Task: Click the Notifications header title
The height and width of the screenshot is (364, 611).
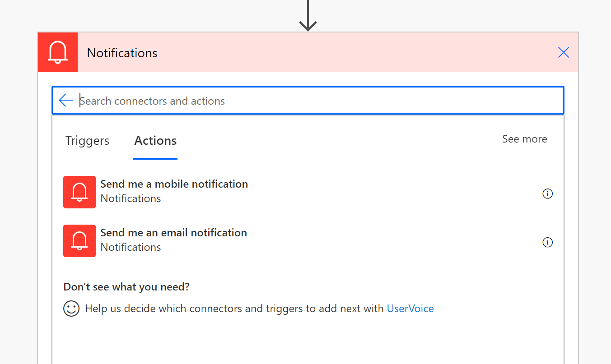Action: [122, 53]
